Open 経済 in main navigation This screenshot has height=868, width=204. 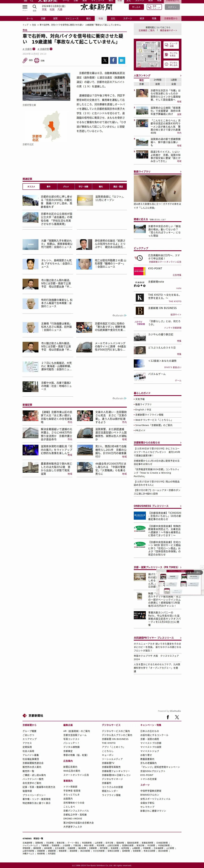click(142, 19)
